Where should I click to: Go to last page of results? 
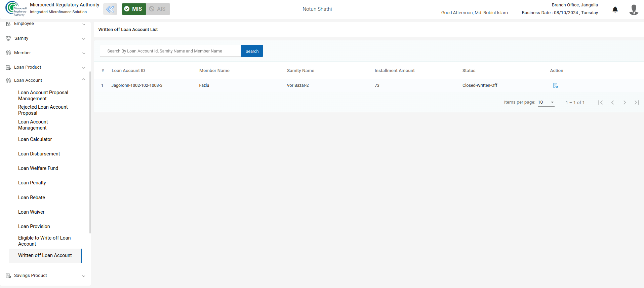[x=637, y=102]
